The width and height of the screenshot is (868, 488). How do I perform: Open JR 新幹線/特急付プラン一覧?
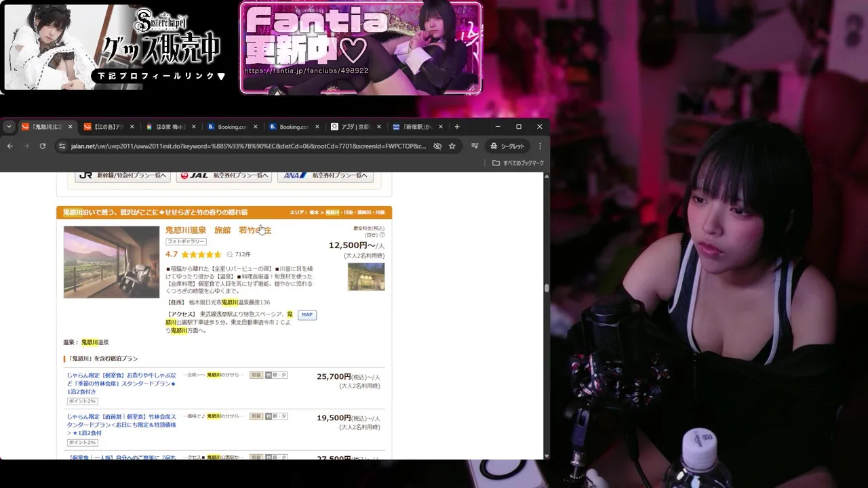pos(122,175)
